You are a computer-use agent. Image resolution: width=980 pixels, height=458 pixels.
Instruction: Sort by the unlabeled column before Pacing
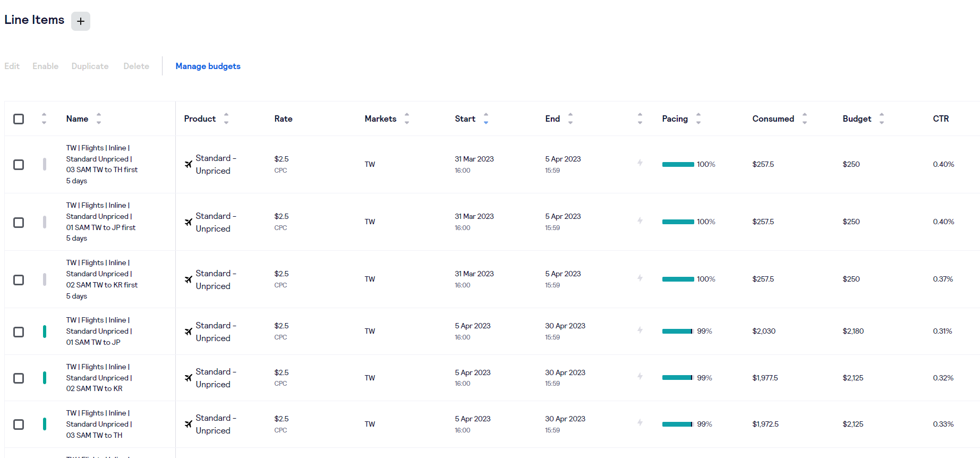640,118
